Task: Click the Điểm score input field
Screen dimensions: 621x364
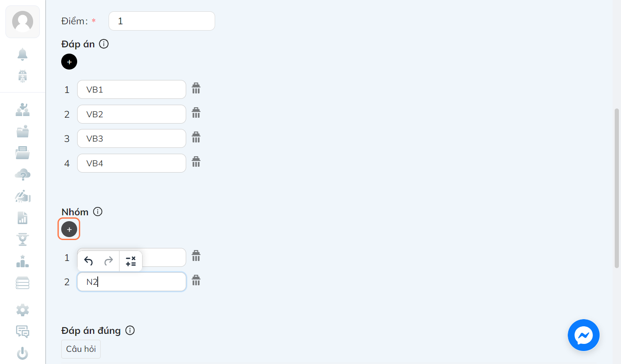Action: [x=162, y=21]
